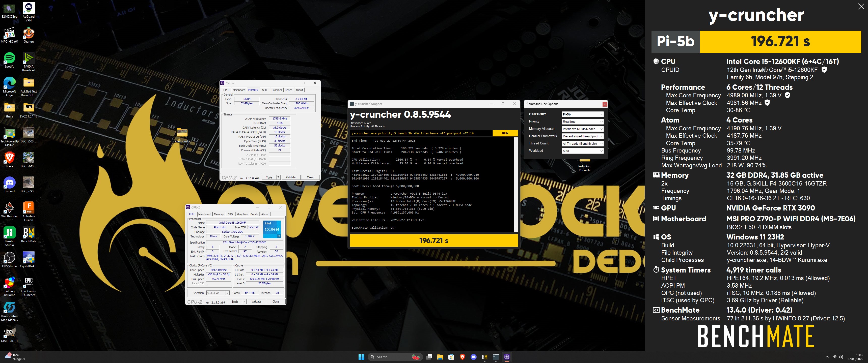Show hidden system tray icons chevron
Screen dimensions: 868x363
(827, 357)
